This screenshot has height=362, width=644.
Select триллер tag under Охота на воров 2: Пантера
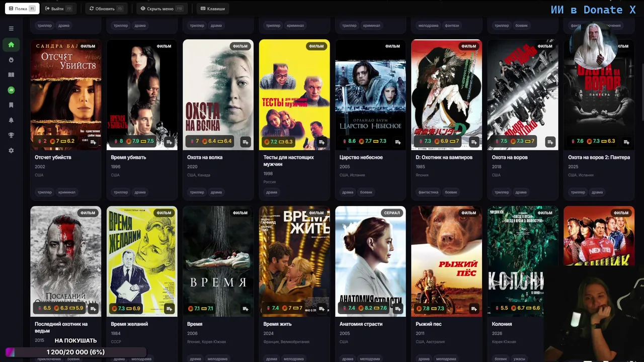[x=578, y=192]
